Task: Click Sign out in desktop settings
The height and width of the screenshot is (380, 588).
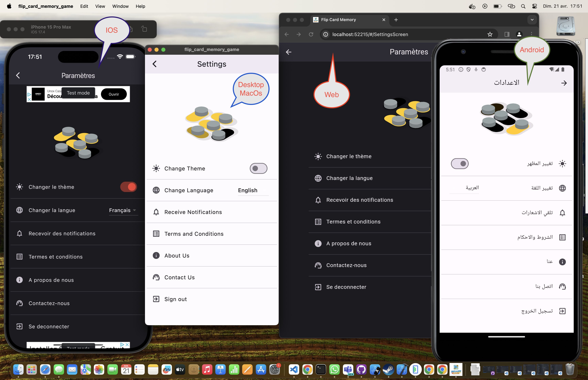Action: pyautogui.click(x=175, y=299)
